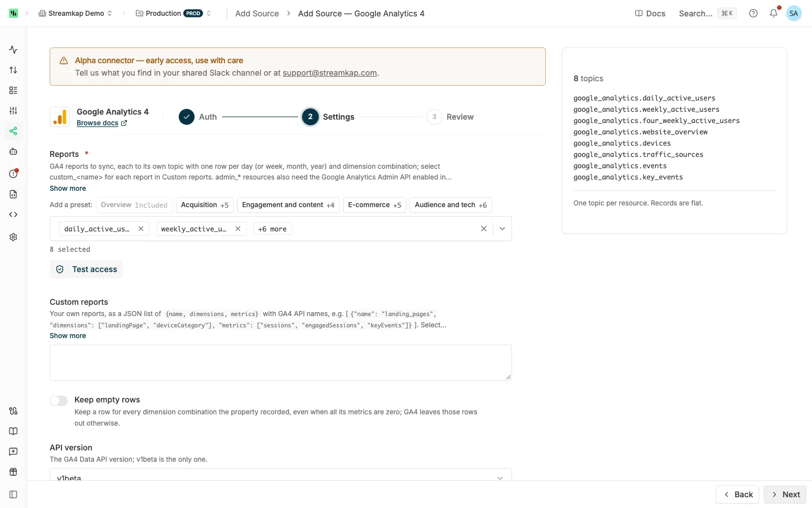Open the gift icon in the sidebar
Image resolution: width=812 pixels, height=508 pixels.
pos(14,472)
